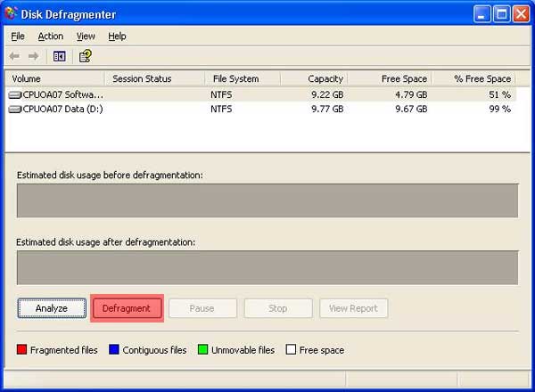
Task: Open the Help properties toolbar icon
Action: [x=86, y=56]
